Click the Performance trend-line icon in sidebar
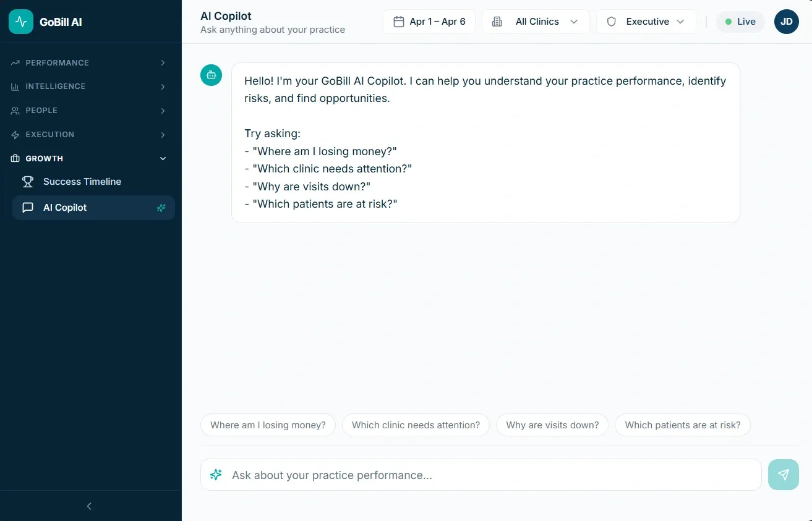This screenshot has width=812, height=521. point(15,63)
